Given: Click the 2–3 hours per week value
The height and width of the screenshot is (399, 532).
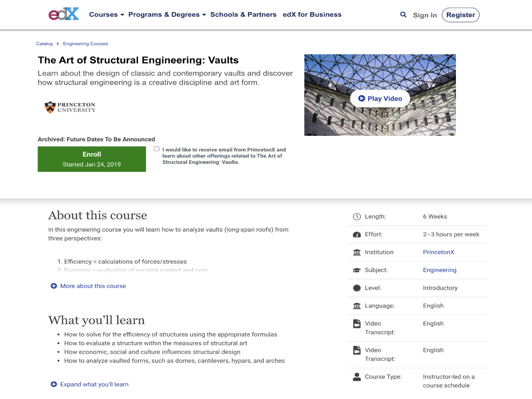Looking at the screenshot, I should (451, 234).
